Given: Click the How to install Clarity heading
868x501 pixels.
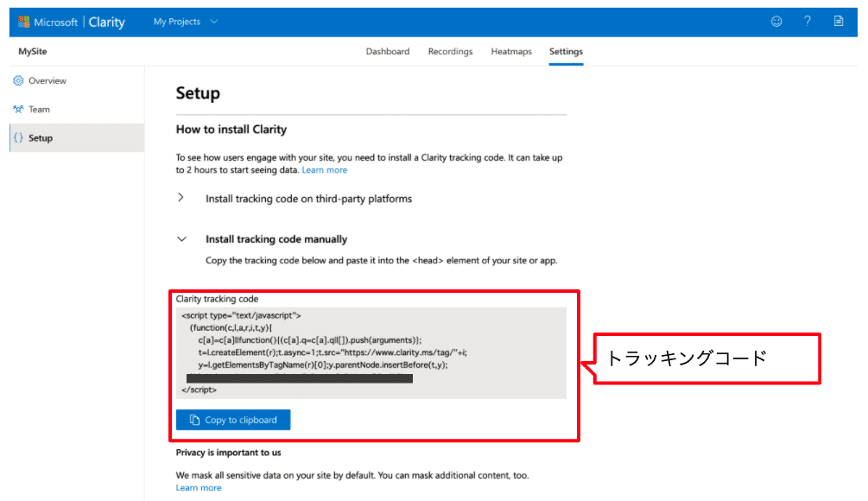Looking at the screenshot, I should coord(231,130).
